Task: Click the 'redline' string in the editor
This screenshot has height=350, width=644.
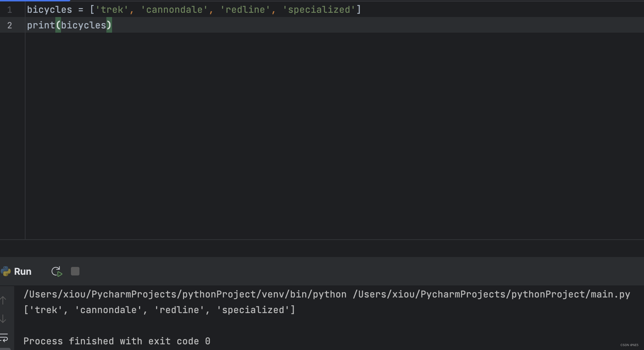Action: [x=245, y=10]
